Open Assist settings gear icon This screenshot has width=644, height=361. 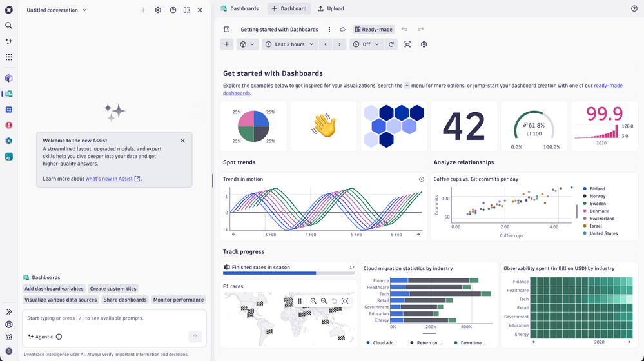158,10
